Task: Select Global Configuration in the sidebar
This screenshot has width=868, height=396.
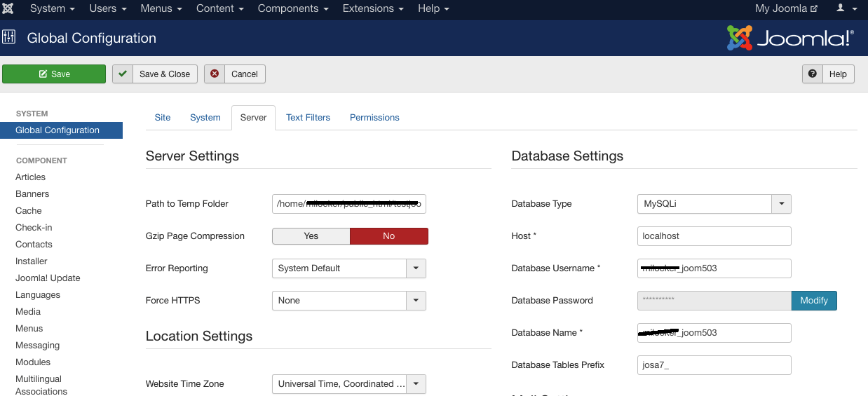Action: (61, 130)
